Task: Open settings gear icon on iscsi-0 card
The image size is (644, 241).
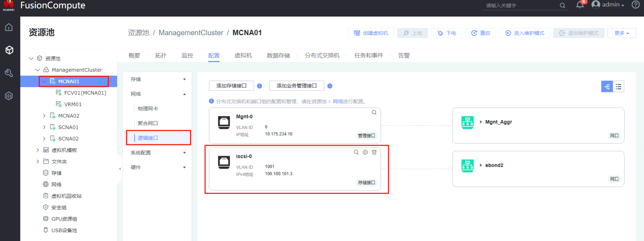Action: [365, 152]
